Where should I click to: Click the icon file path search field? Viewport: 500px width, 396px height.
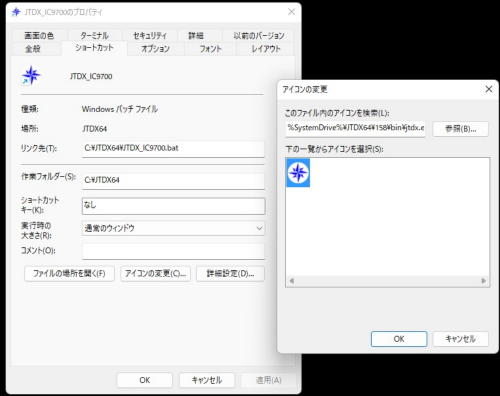(355, 129)
